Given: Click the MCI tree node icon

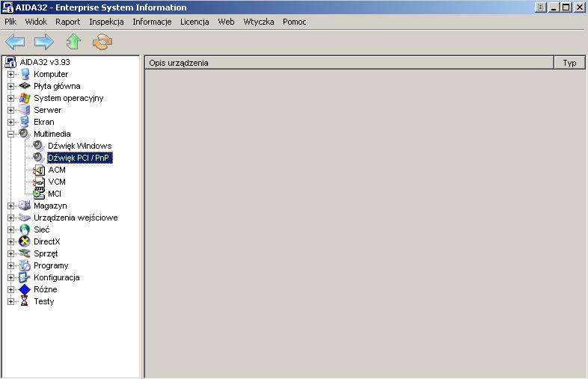Looking at the screenshot, I should pyautogui.click(x=39, y=194).
